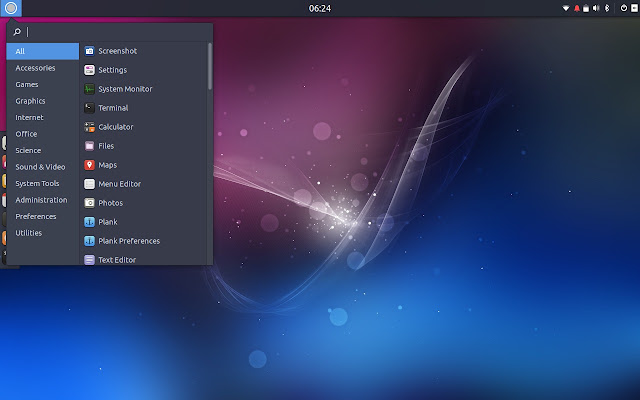The width and height of the screenshot is (640, 400).
Task: Open the Plank dock icon
Action: pos(89,222)
